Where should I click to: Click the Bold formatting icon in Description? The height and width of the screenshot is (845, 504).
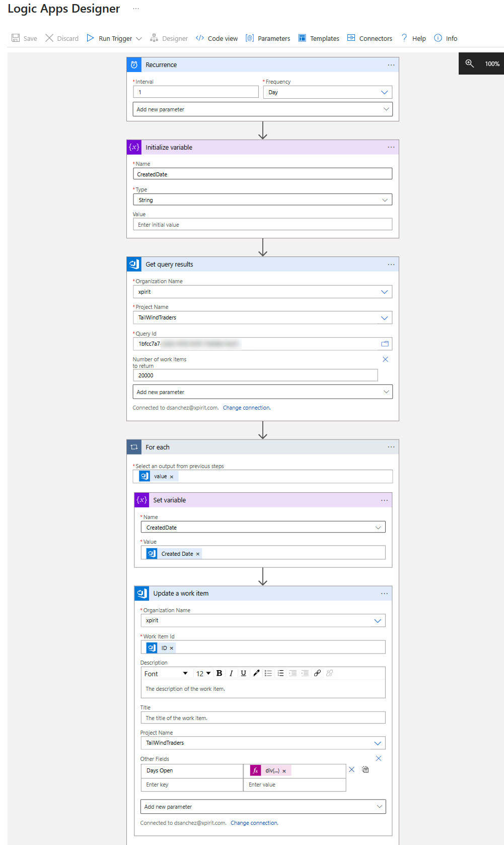[219, 673]
